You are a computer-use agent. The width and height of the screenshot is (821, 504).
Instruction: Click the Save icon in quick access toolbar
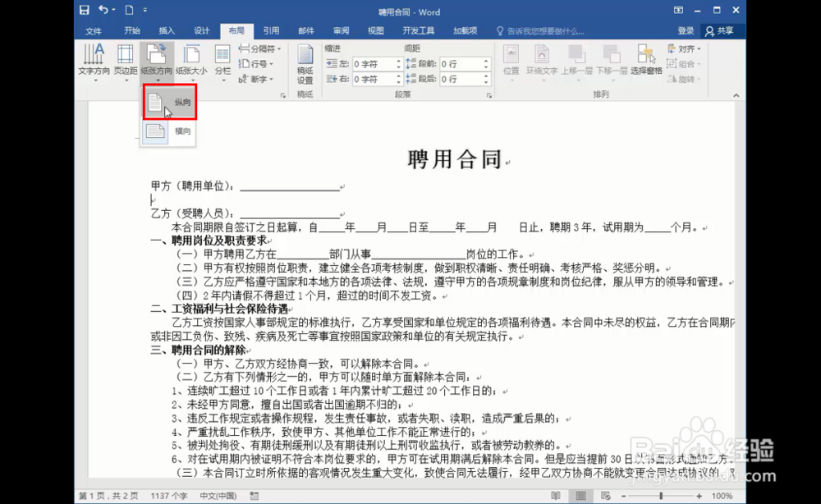pos(84,10)
